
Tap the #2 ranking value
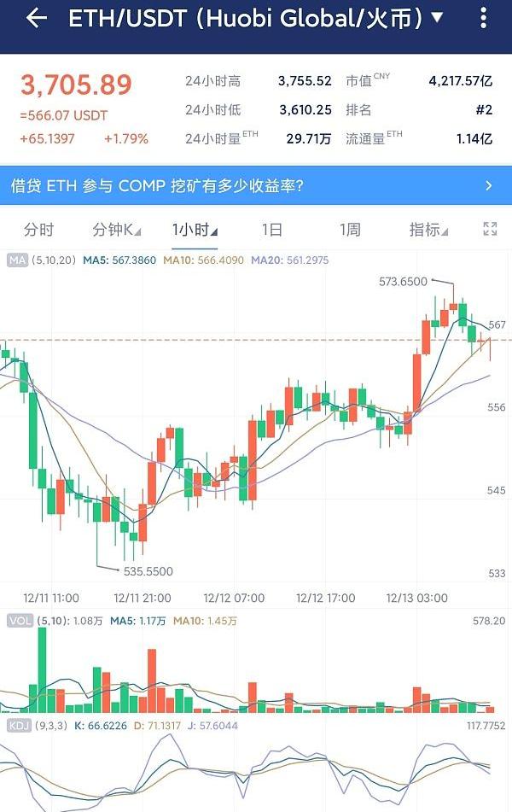coord(483,110)
